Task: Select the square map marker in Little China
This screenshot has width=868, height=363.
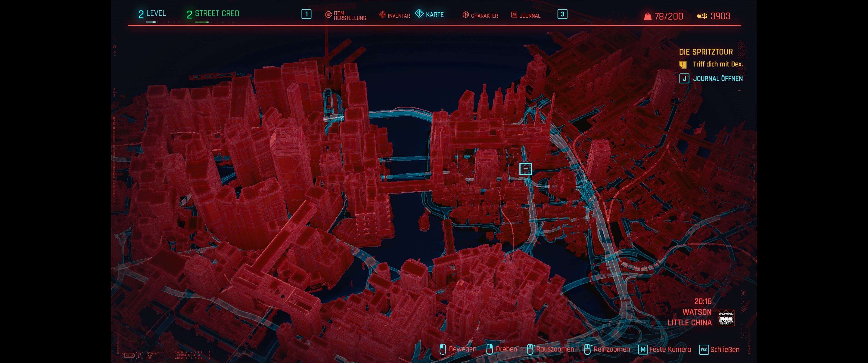Action: pos(525,169)
